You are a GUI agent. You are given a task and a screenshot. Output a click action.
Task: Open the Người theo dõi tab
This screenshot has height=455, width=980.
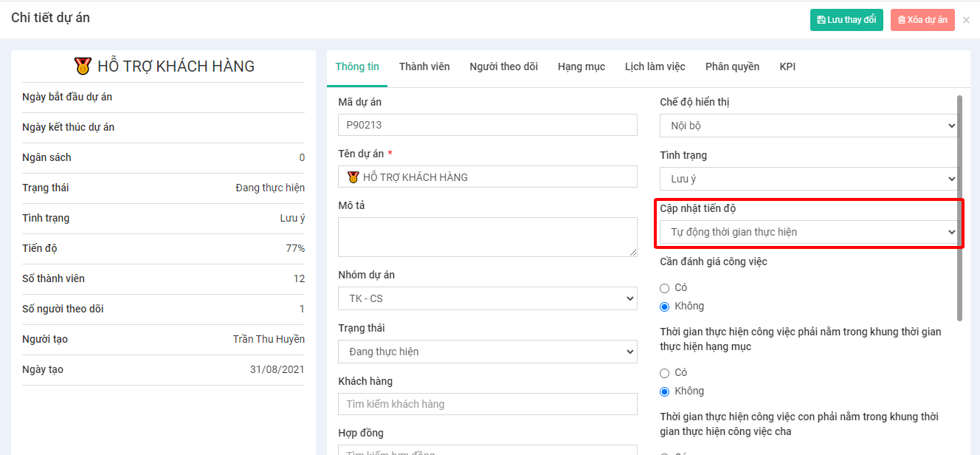click(503, 66)
